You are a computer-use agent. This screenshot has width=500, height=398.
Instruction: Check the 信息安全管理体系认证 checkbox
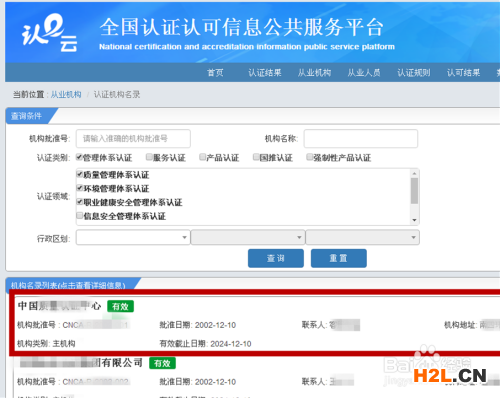80,216
